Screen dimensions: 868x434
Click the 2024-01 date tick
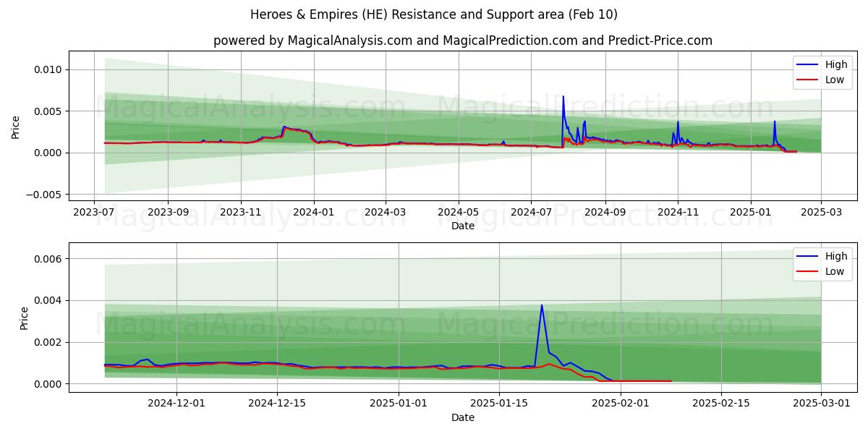coord(314,212)
